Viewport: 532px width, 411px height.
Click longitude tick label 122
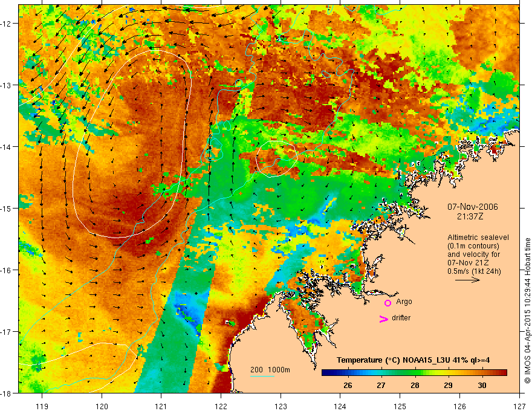point(221,406)
